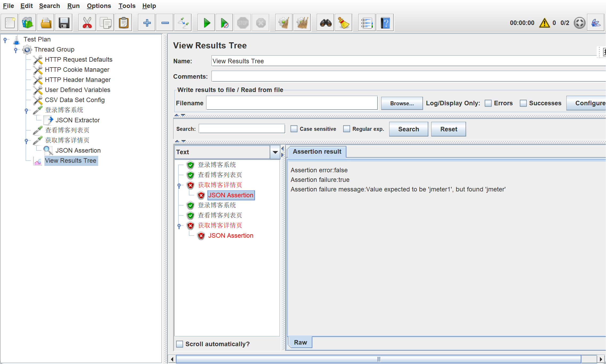Click the yellow warning log icon
606x364 pixels.
544,23
